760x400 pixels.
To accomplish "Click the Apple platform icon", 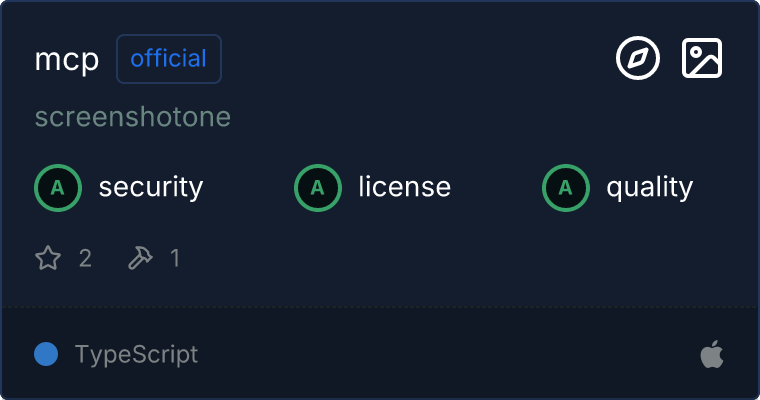I will (x=711, y=354).
